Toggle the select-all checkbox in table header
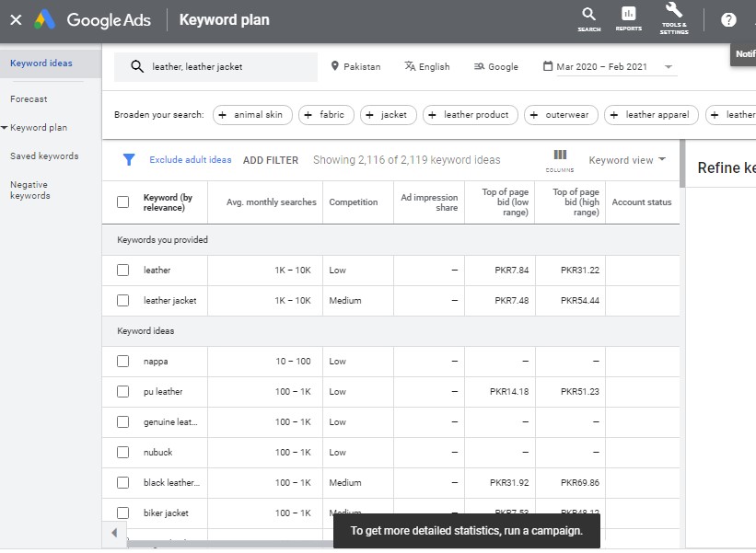The image size is (756, 553). click(x=123, y=202)
